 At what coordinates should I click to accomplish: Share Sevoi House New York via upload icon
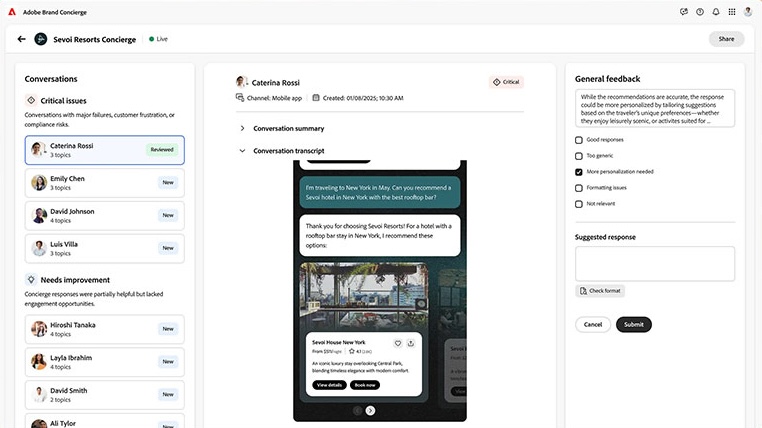[x=411, y=343]
